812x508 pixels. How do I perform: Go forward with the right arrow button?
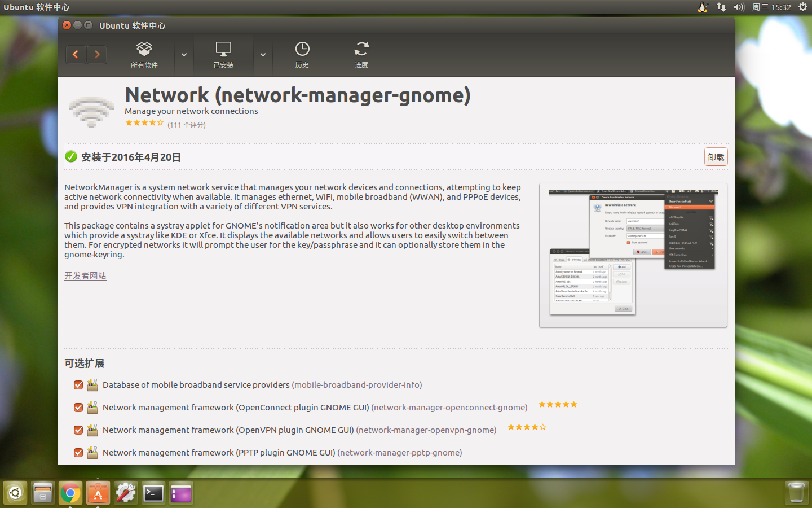[x=97, y=55]
